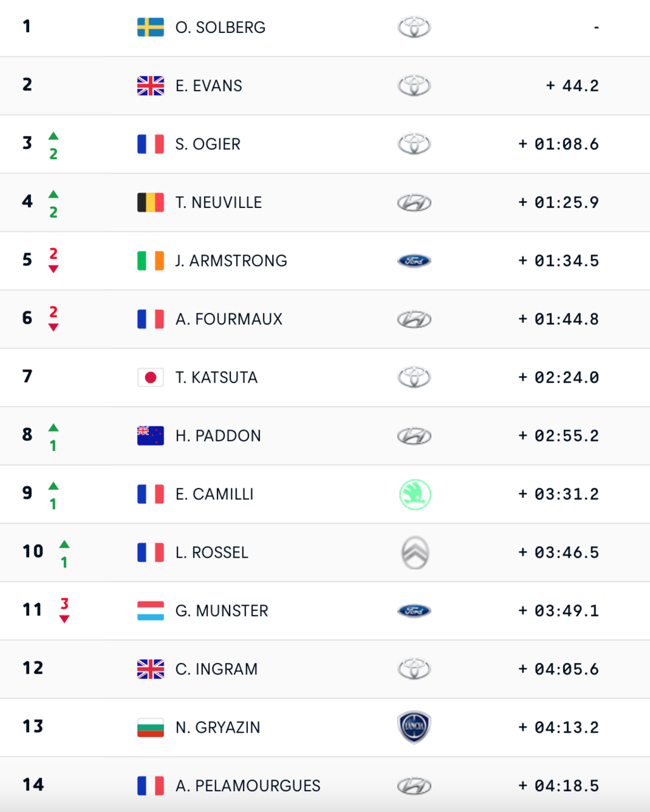This screenshot has width=650, height=812.
Task: Click the Ford logo in J. Armstrong row
Action: [x=414, y=261]
